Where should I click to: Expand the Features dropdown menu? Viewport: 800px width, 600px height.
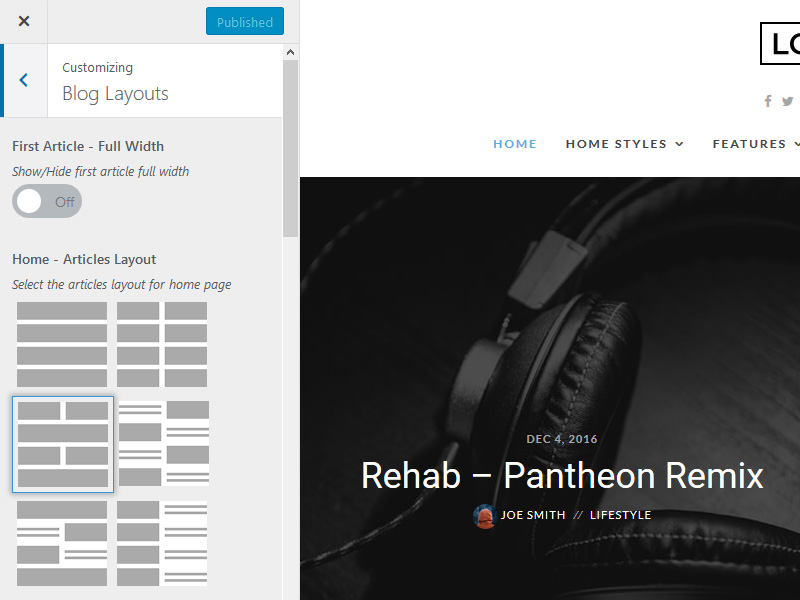click(756, 144)
